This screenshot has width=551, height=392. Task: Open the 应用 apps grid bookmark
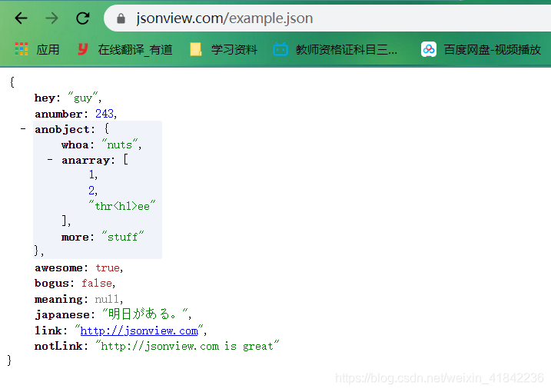37,49
